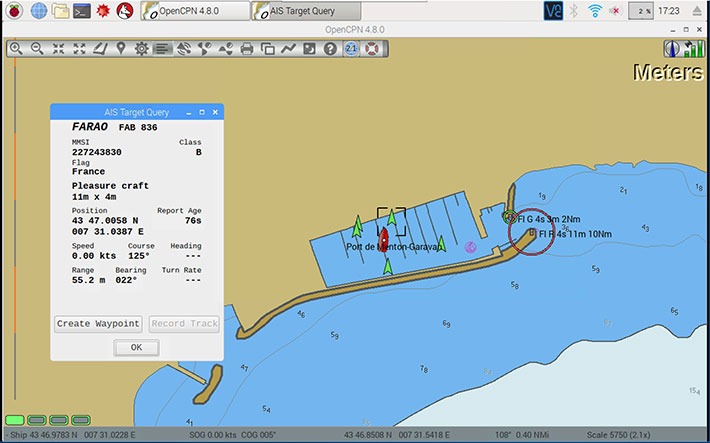The height and width of the screenshot is (443, 710).
Task: Switch to OpenCPN 4.8.0 taskbar window
Action: [195, 11]
